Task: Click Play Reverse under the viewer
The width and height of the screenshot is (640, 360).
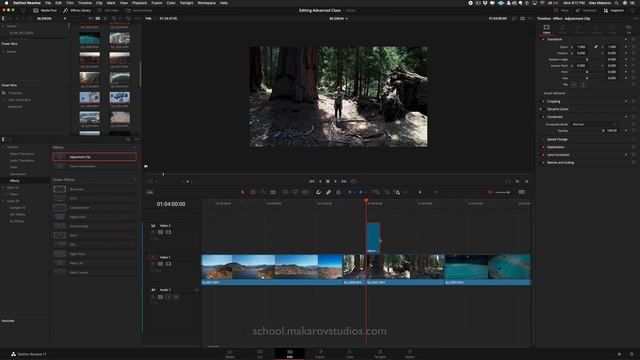Action: tap(320, 181)
